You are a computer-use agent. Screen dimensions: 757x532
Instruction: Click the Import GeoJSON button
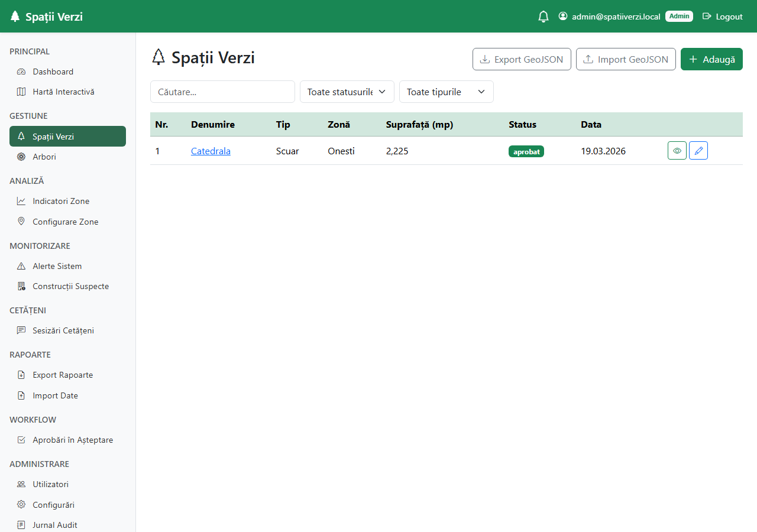626,59
